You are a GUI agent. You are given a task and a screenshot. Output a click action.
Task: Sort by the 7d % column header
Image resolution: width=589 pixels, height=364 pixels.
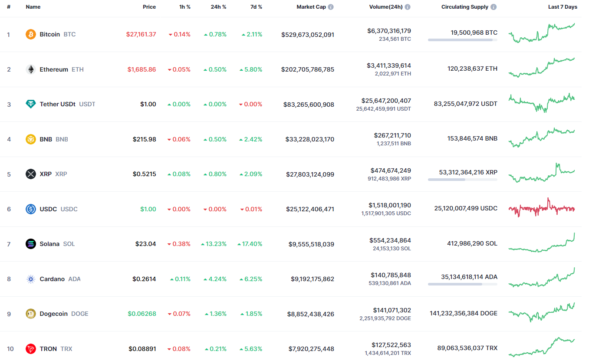(256, 7)
